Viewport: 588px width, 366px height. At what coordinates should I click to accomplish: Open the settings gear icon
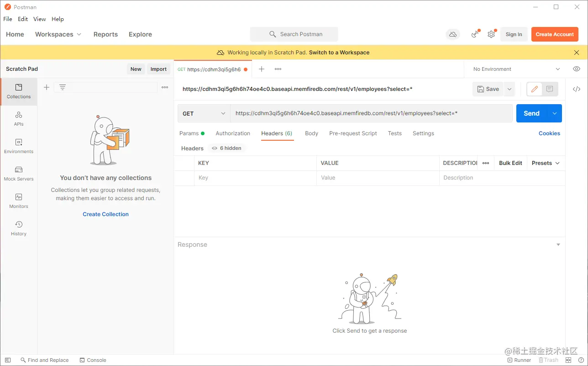pyautogui.click(x=491, y=34)
